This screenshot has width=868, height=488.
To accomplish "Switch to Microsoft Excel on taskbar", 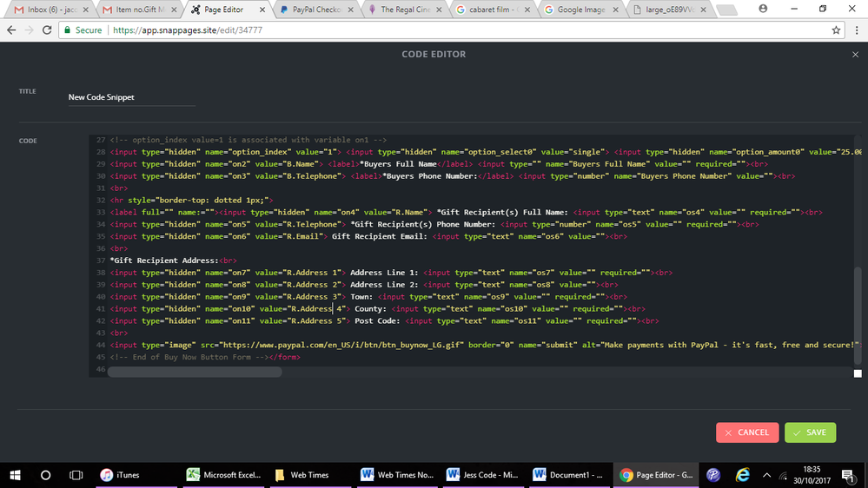I will (x=223, y=475).
